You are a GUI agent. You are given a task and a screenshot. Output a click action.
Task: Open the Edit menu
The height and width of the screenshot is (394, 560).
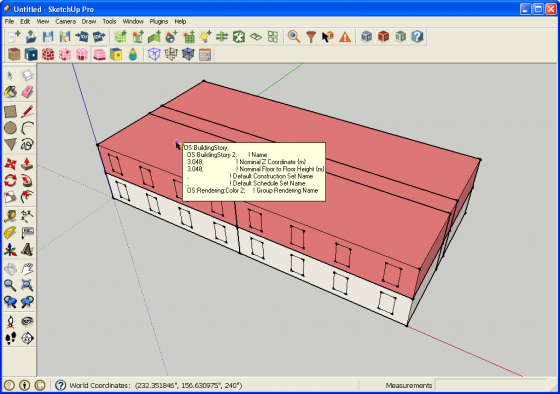tap(25, 21)
